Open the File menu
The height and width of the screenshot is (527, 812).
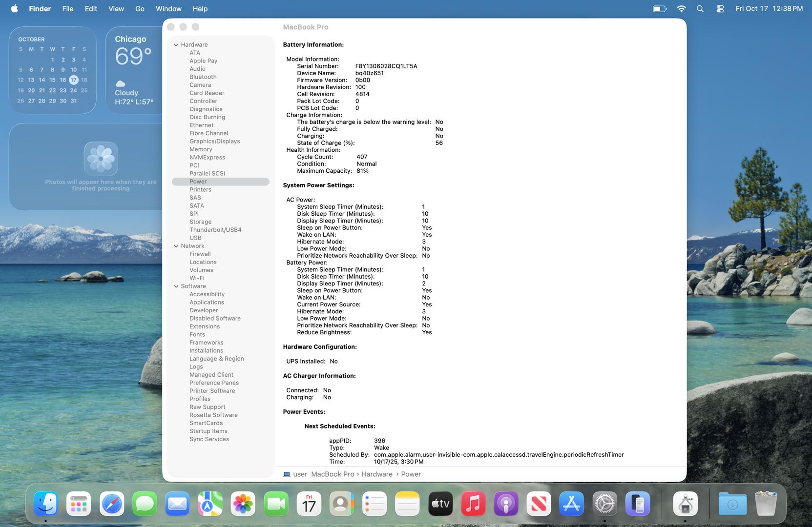tap(68, 9)
